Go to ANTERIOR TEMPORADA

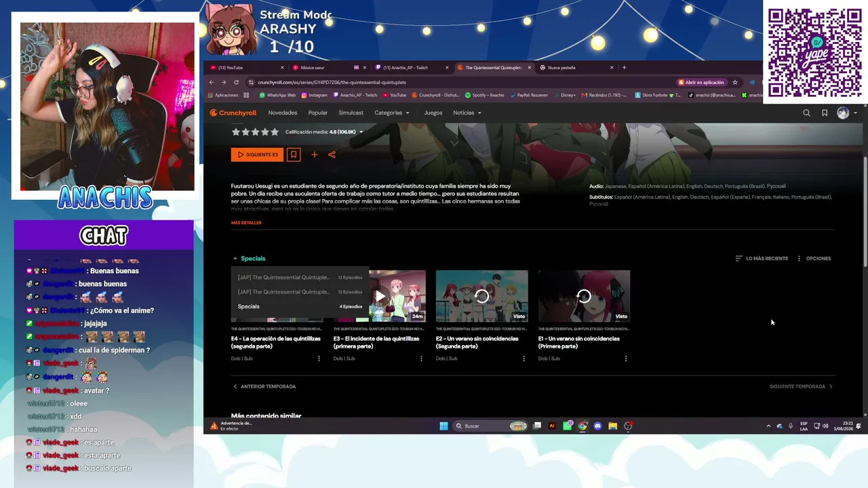pyautogui.click(x=264, y=386)
